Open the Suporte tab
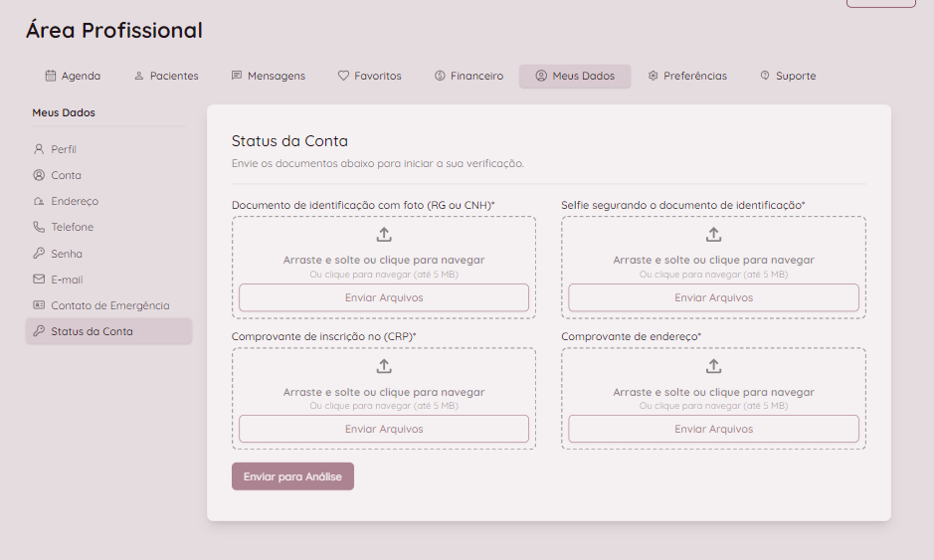Image resolution: width=934 pixels, height=560 pixels. tap(788, 76)
